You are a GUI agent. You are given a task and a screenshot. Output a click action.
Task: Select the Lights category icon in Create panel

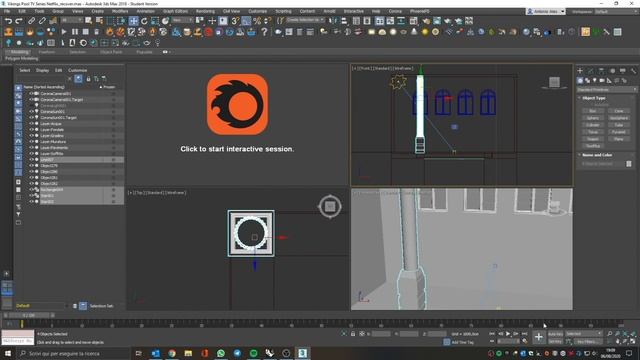pyautogui.click(x=595, y=81)
